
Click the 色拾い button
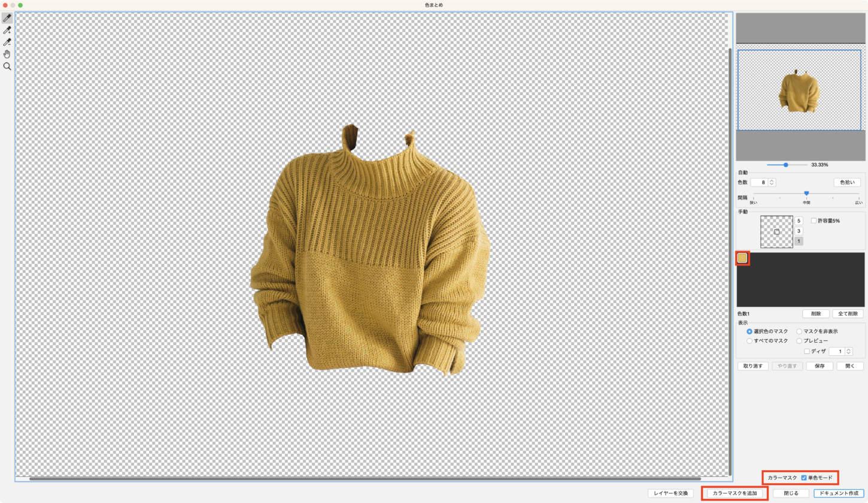[x=847, y=182]
